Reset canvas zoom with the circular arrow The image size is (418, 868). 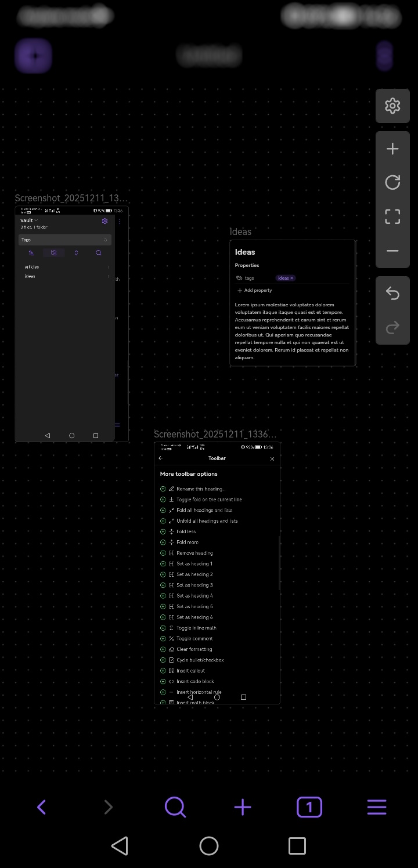coord(392,183)
